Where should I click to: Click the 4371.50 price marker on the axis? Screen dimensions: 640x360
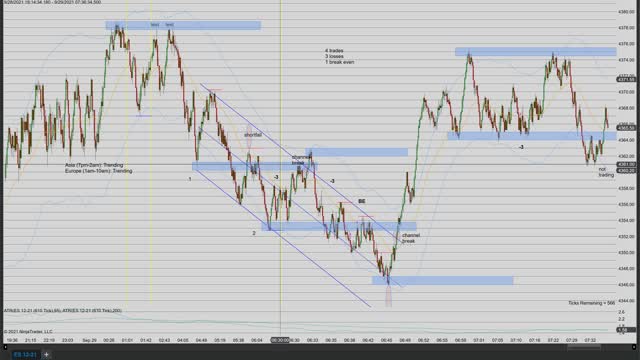(x=627, y=80)
